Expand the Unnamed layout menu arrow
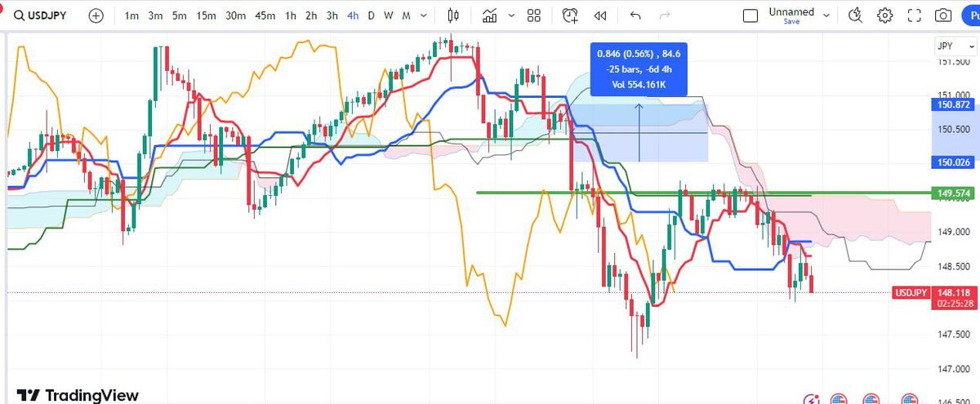 pos(826,16)
